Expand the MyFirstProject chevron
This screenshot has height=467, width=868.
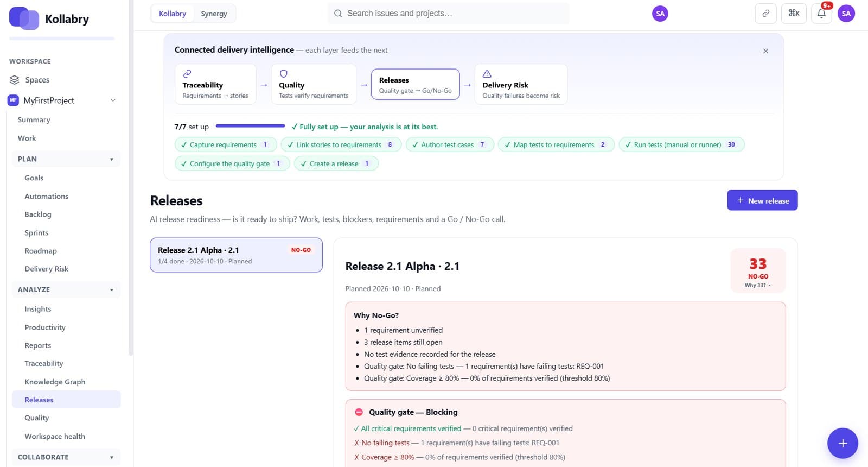coord(113,100)
